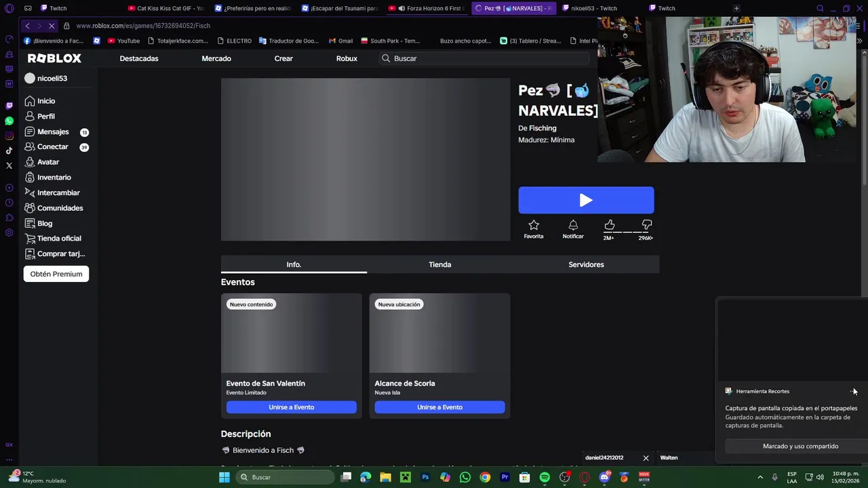Open Instagram icon in Opera sidebar
This screenshot has height=488, width=868.
pyautogui.click(x=9, y=136)
